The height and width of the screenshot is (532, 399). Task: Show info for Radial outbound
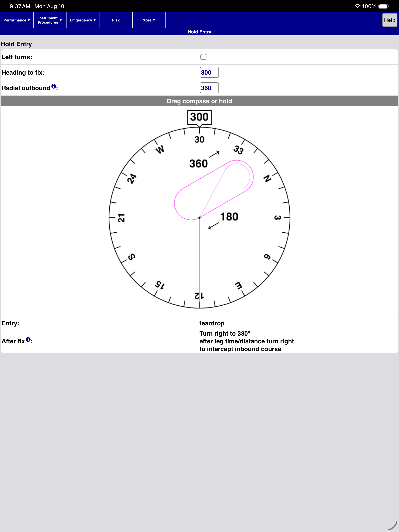(54, 86)
